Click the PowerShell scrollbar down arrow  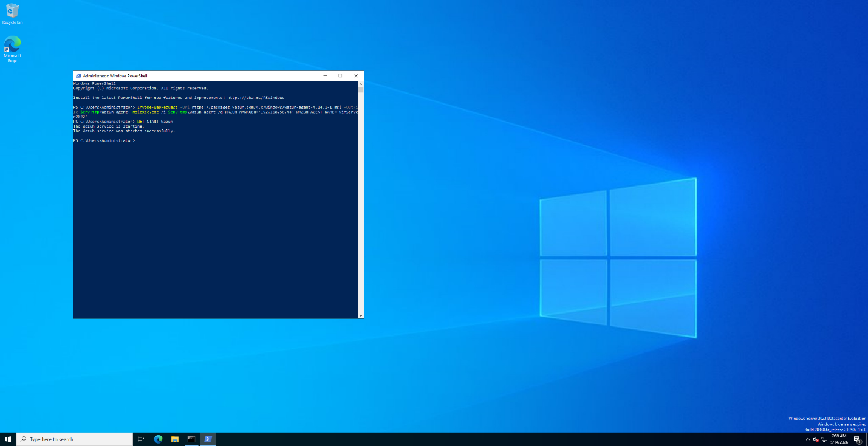click(x=361, y=315)
